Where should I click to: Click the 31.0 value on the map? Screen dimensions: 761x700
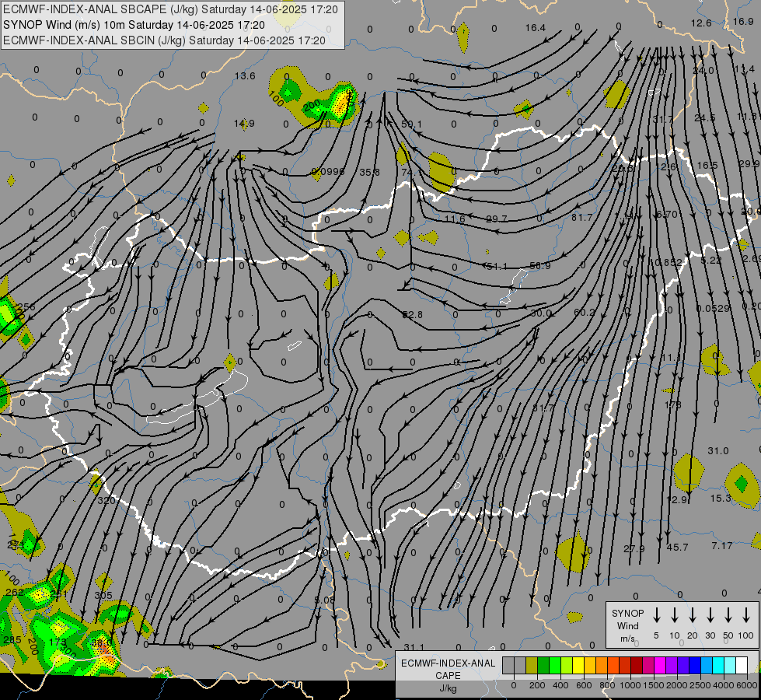point(717,451)
